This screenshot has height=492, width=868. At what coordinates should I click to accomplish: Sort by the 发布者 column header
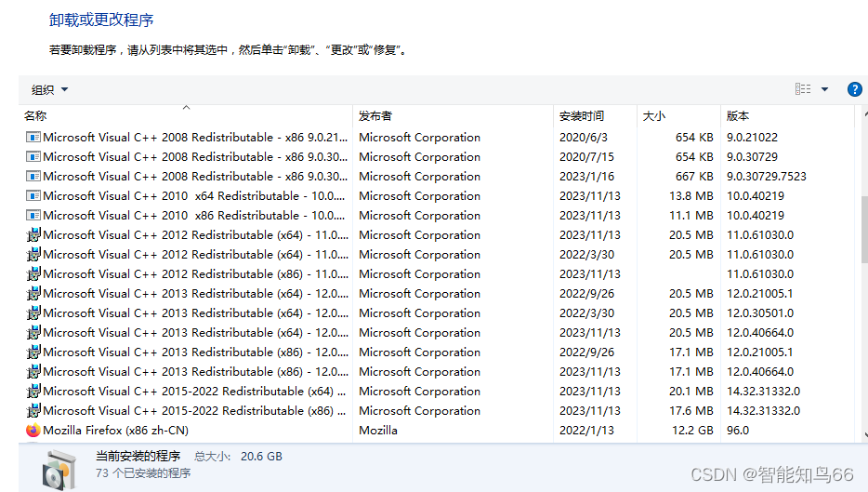point(453,116)
